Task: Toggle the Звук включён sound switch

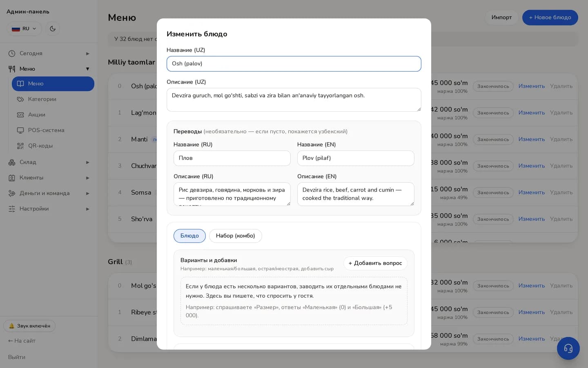Action: tap(29, 326)
